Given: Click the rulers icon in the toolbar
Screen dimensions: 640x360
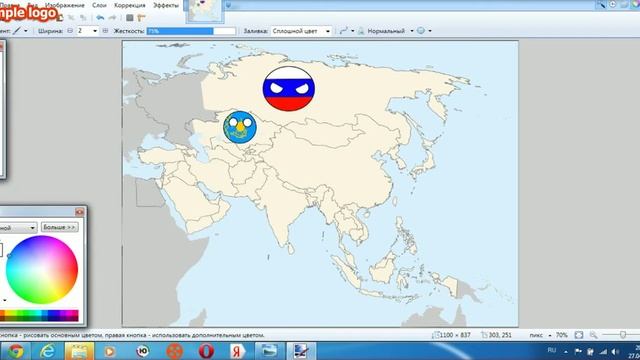Looking at the screenshot, I should 141,18.
